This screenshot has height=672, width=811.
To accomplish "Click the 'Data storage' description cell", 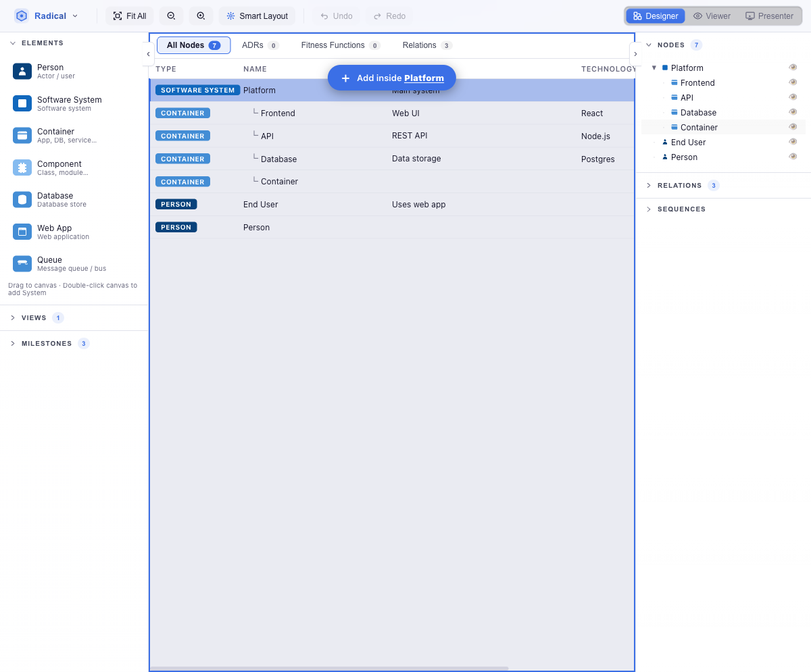I will 416,159.
